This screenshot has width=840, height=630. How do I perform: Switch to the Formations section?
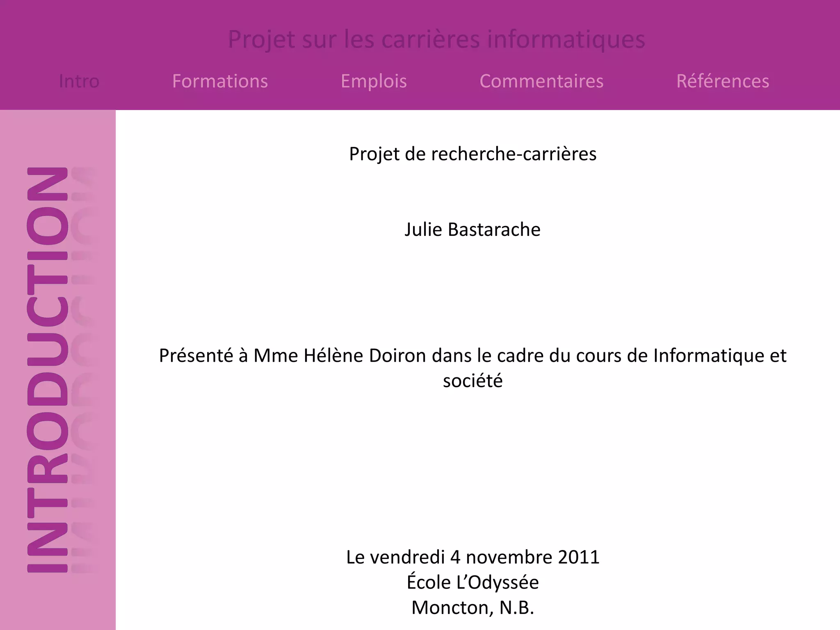[x=220, y=81]
